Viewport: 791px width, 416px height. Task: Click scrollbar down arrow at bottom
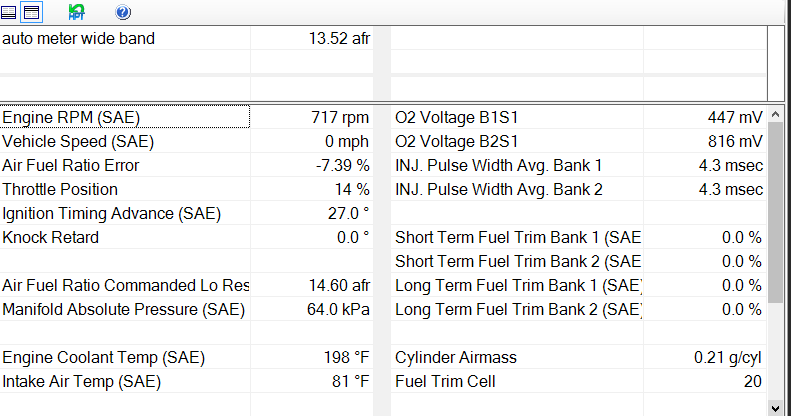pyautogui.click(x=775, y=407)
